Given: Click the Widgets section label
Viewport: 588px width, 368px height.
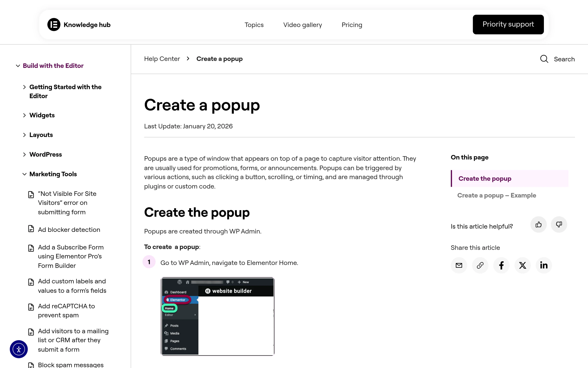Looking at the screenshot, I should point(42,115).
